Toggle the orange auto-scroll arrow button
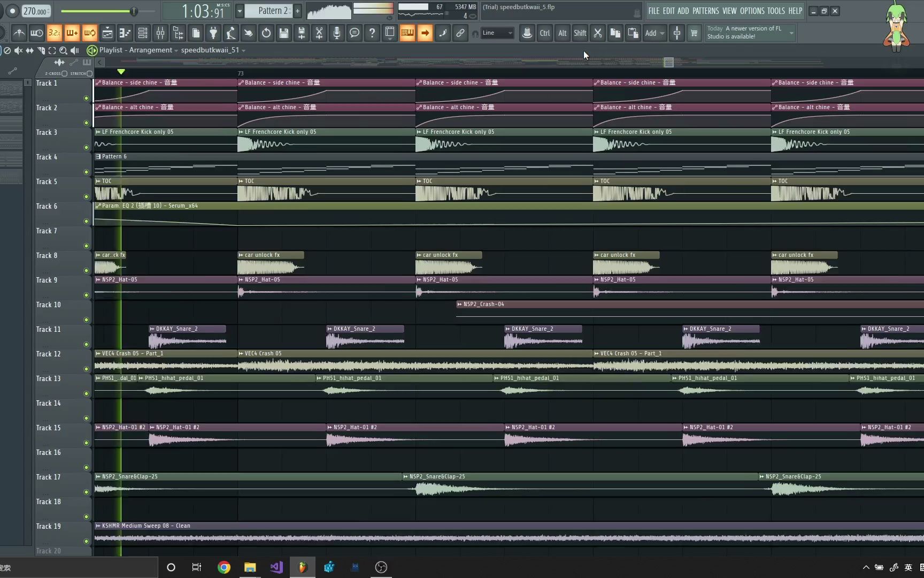The width and height of the screenshot is (924, 578). [x=425, y=33]
